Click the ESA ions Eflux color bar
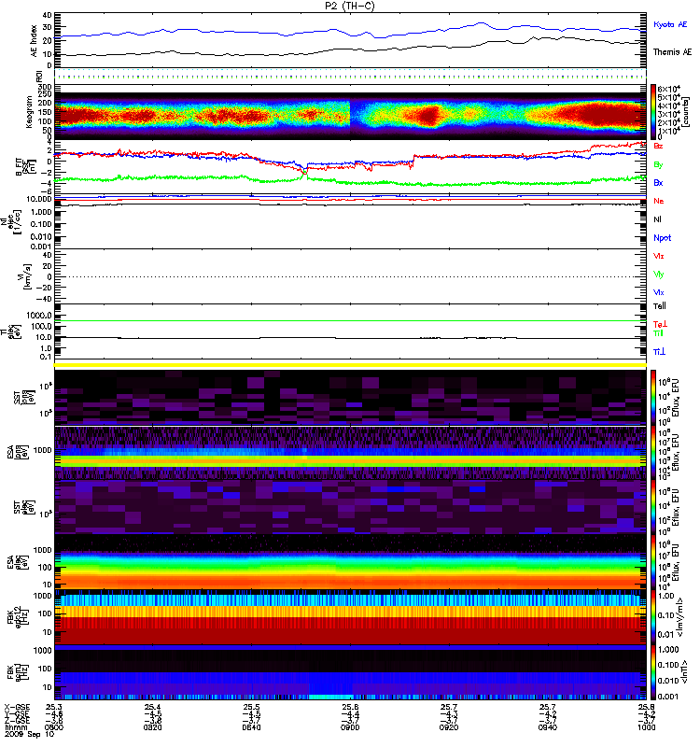Viewport: 700px width, 747px height. coord(652,452)
